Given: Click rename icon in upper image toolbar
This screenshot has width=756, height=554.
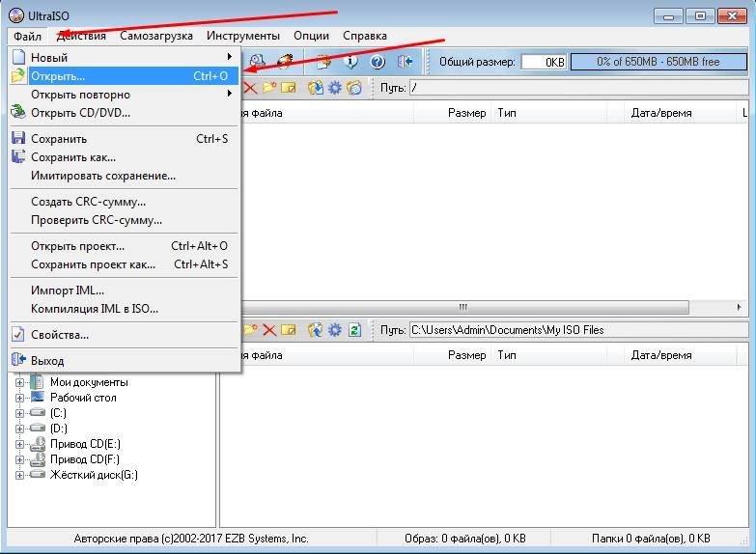Looking at the screenshot, I should (289, 88).
